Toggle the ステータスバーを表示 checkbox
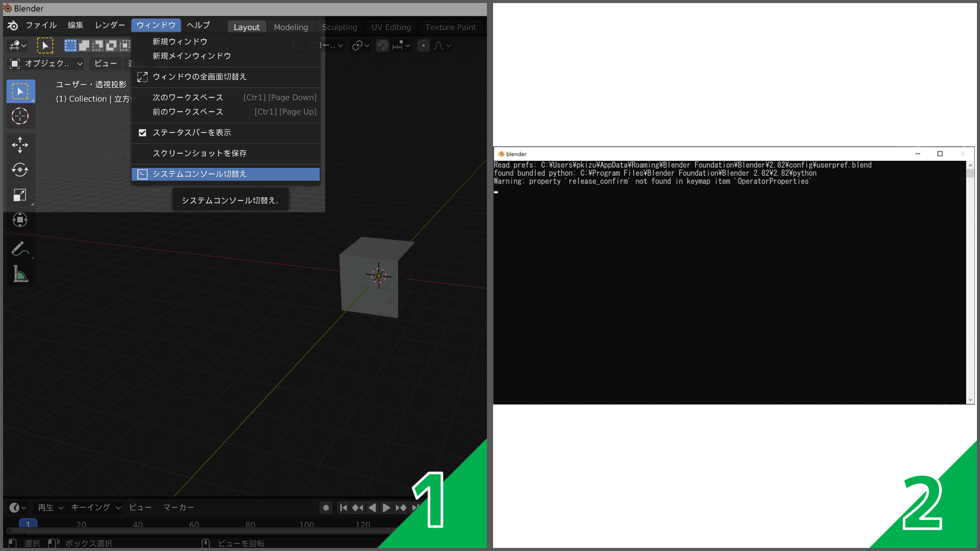 point(142,133)
